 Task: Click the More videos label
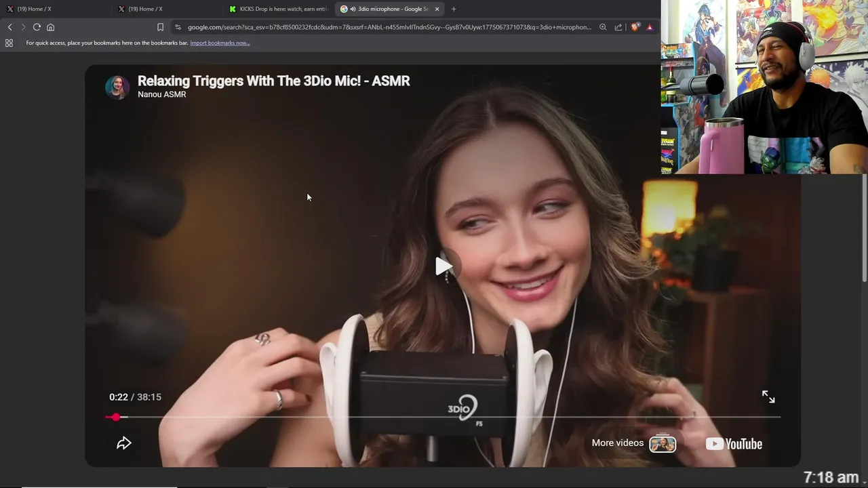[617, 443]
